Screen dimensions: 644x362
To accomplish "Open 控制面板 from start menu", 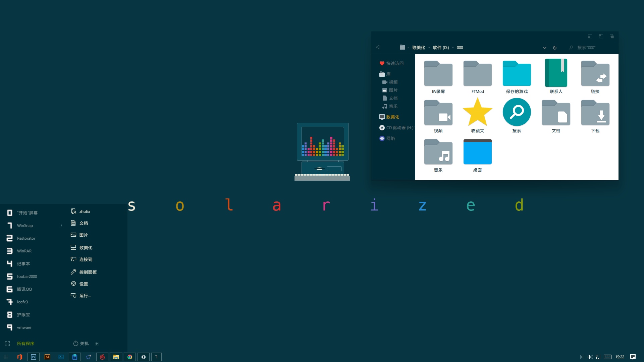I will [84, 272].
